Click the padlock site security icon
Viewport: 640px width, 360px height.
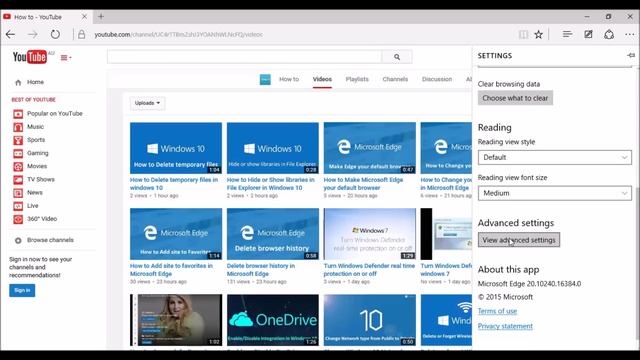[82, 35]
